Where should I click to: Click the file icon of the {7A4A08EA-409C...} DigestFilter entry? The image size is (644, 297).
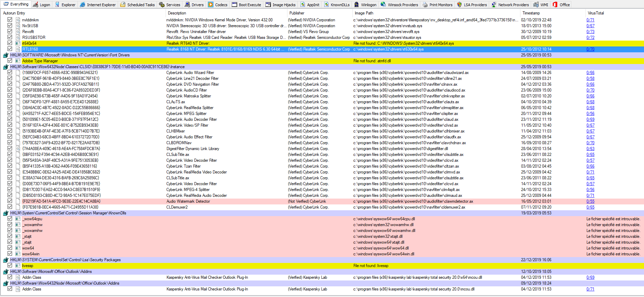click(x=18, y=149)
